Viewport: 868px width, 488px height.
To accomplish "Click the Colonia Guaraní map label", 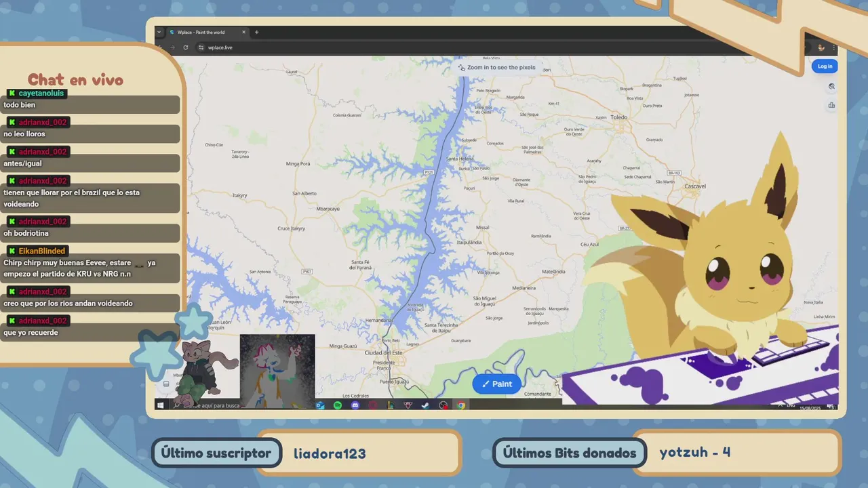I will pyautogui.click(x=349, y=115).
